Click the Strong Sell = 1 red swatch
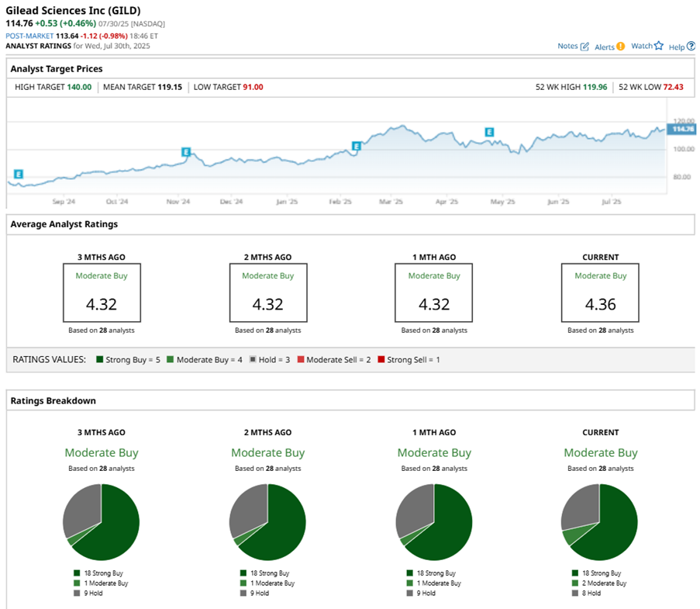The image size is (700, 609). [x=381, y=359]
